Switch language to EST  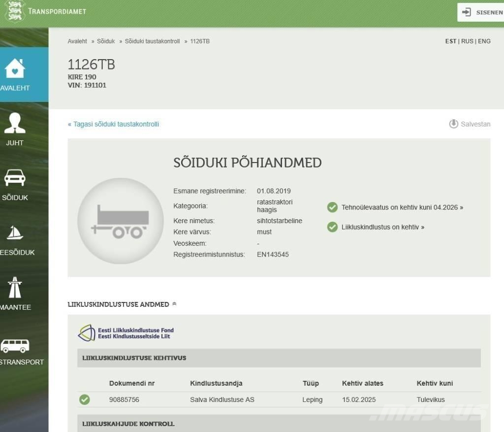point(451,41)
